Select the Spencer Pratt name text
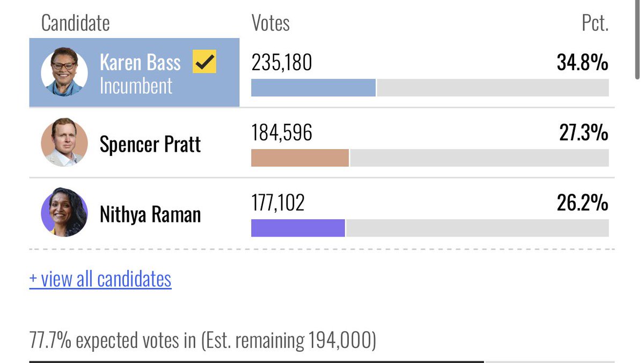 click(x=150, y=144)
